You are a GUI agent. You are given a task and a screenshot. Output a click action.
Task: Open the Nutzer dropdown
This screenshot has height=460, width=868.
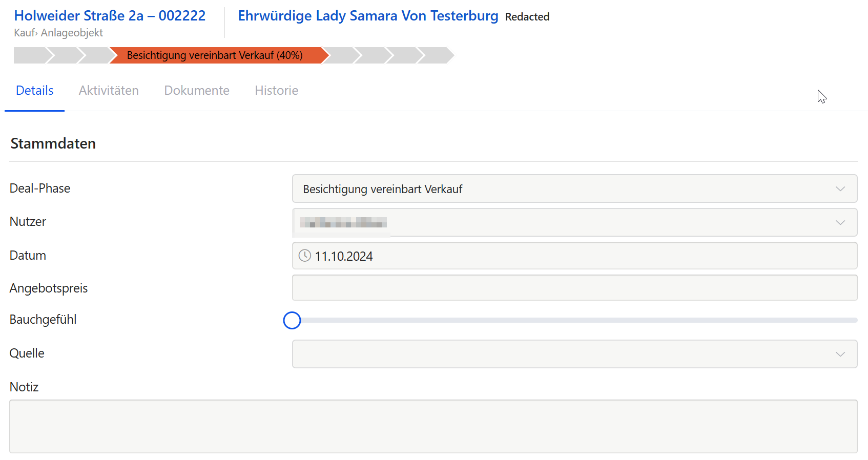point(840,222)
